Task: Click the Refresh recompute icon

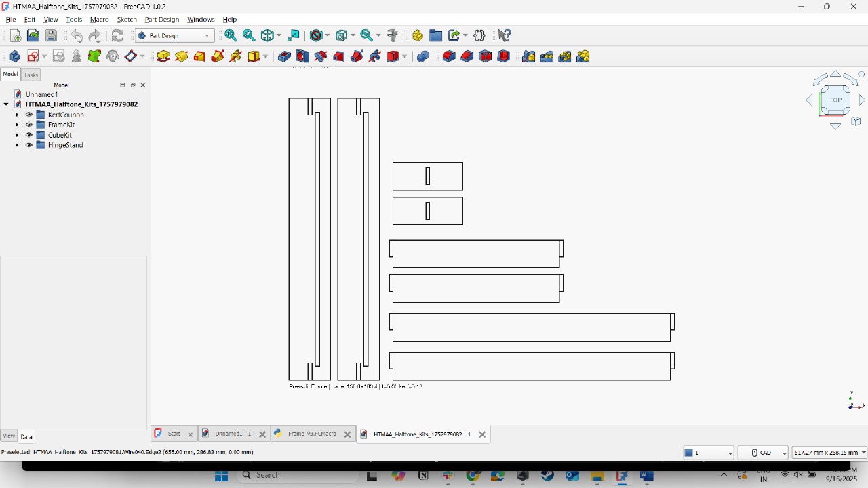Action: 117,35
